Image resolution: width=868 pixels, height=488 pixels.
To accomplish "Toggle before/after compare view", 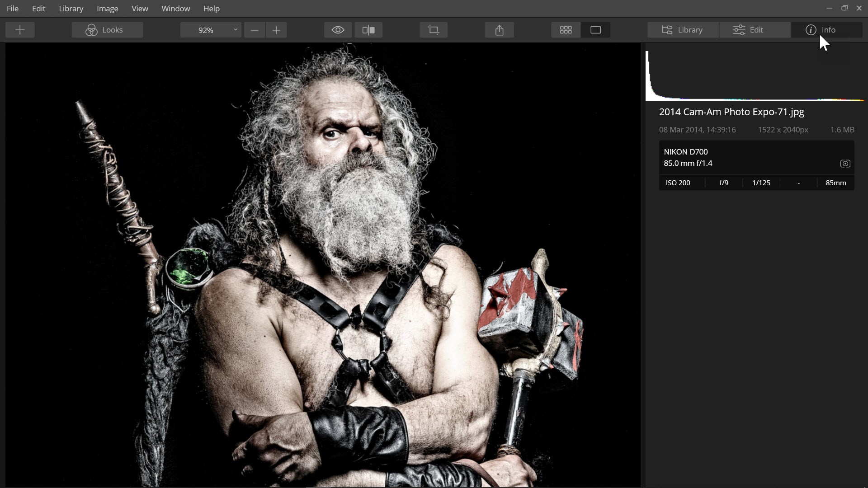I will 368,30.
